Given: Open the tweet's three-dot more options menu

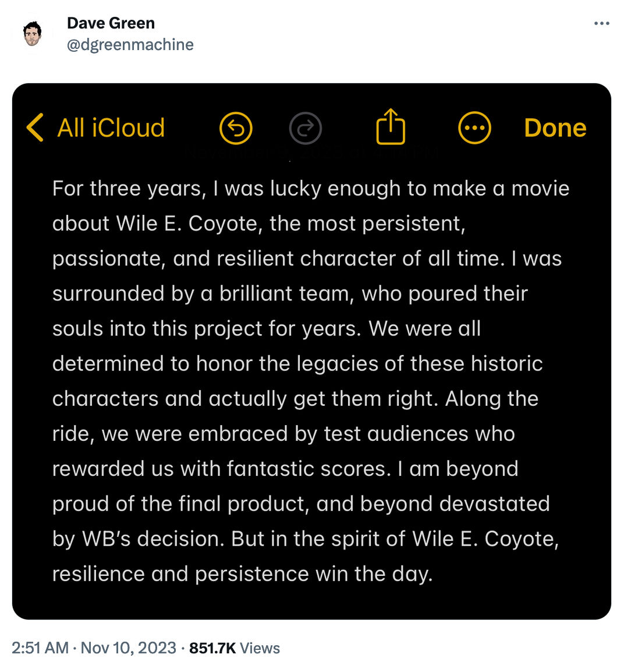Looking at the screenshot, I should [601, 24].
